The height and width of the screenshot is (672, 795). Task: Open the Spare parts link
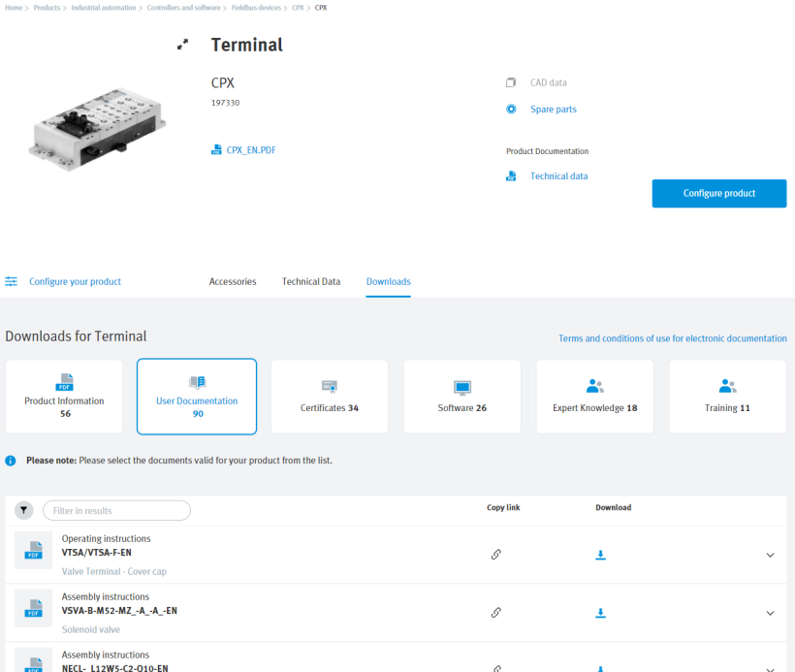(x=554, y=109)
